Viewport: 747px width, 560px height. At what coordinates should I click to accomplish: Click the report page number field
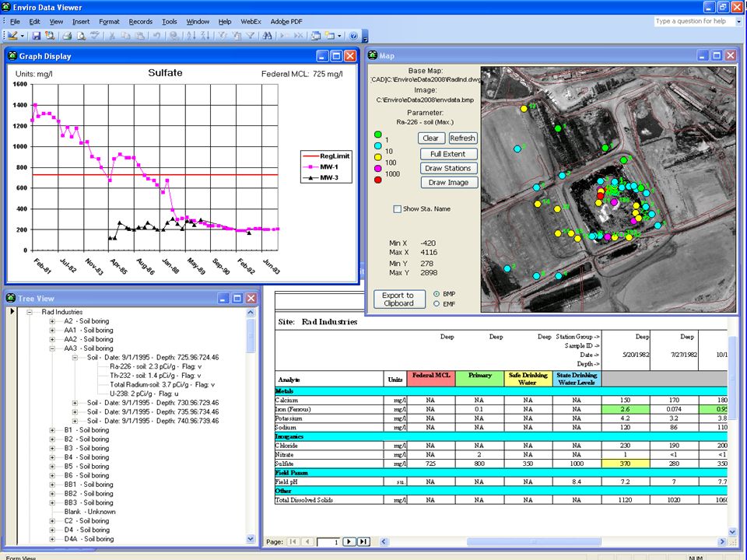coord(328,542)
